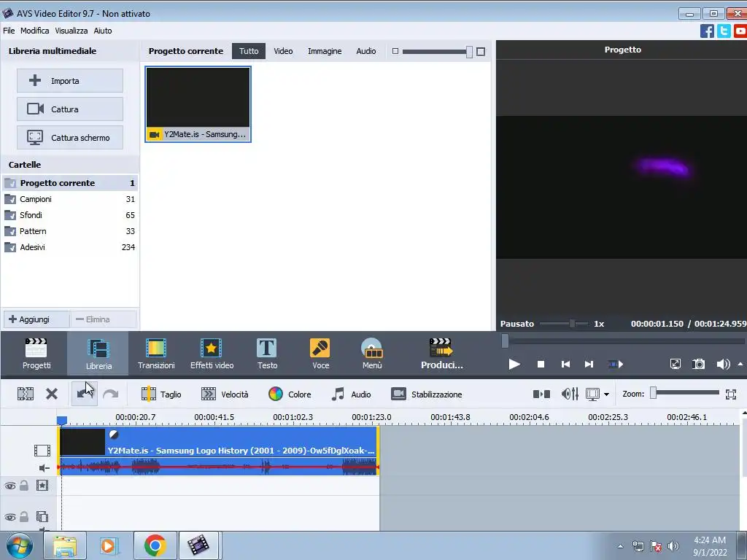747x560 pixels.
Task: Toggle preview volume speaker icon
Action: tap(723, 365)
